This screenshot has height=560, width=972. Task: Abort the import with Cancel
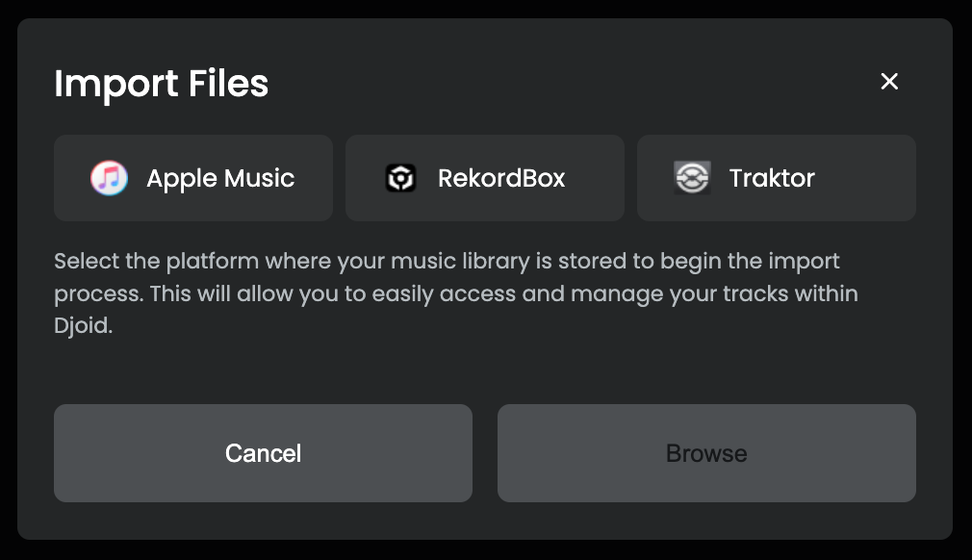click(x=263, y=453)
